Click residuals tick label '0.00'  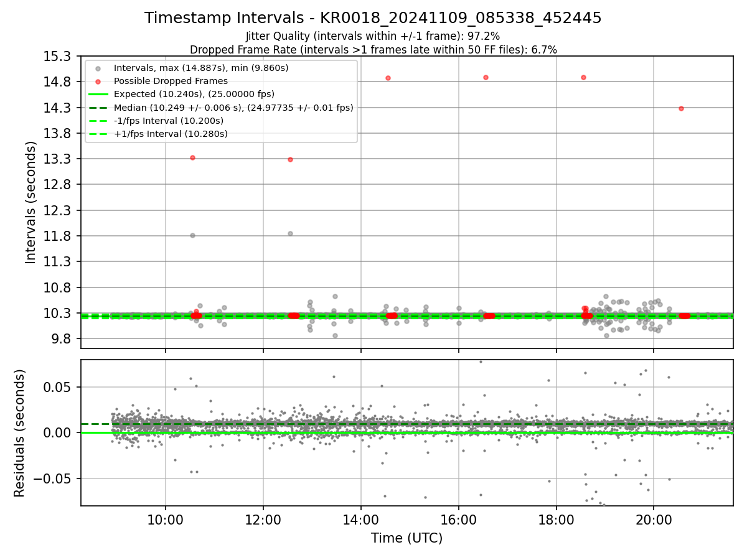coord(59,432)
